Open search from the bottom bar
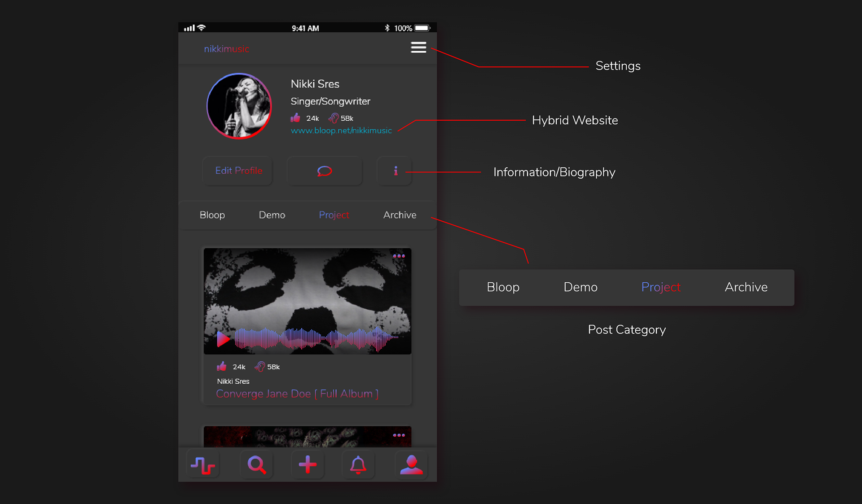 257,465
